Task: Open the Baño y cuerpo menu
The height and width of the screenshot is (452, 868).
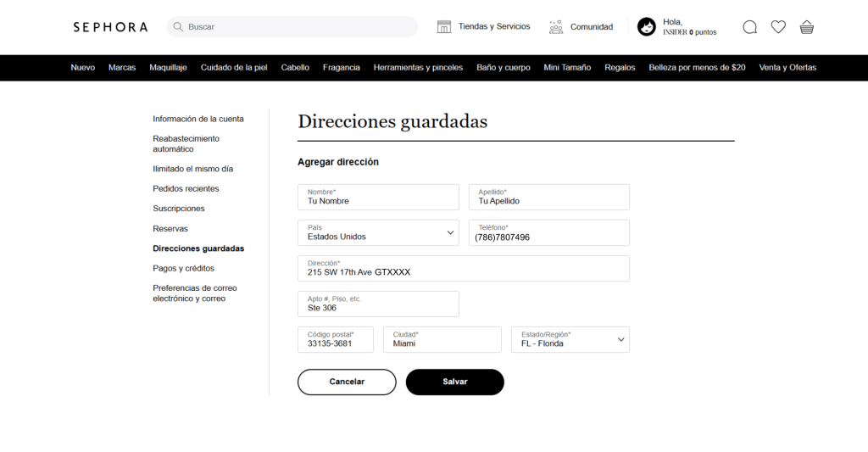Action: pos(504,68)
